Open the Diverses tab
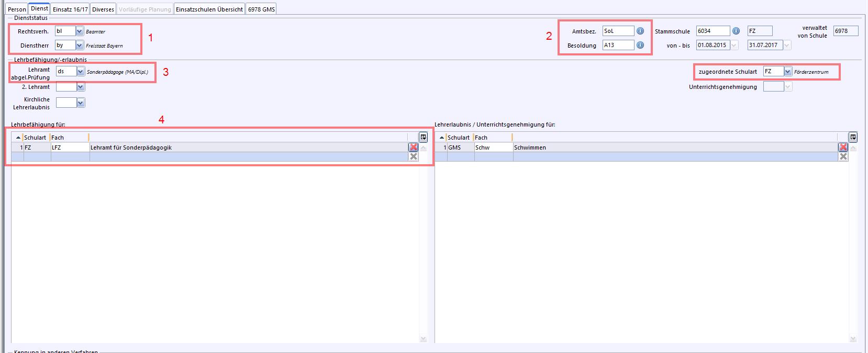This screenshot has width=868, height=353. 103,9
